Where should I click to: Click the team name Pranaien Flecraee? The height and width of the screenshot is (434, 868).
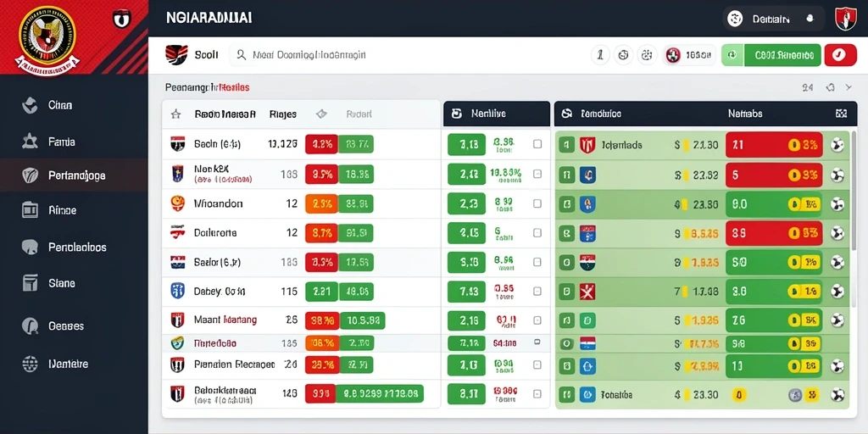(234, 364)
